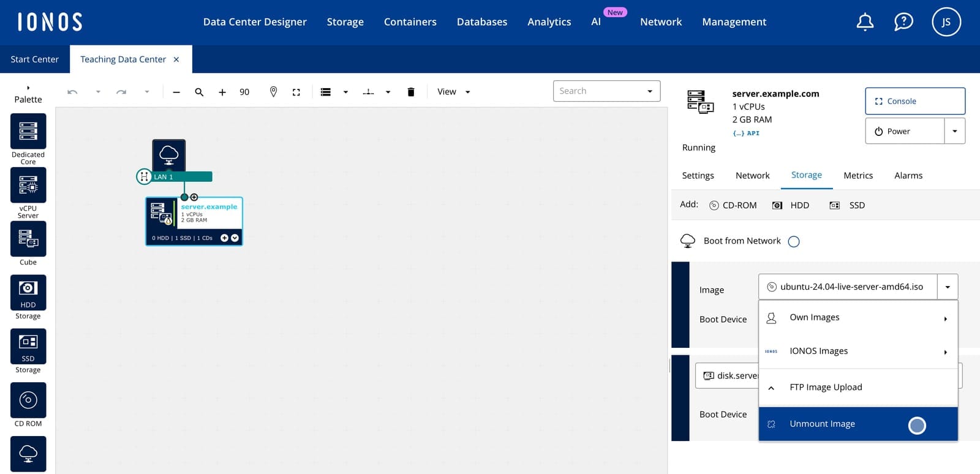Select Unmount Image option
The width and height of the screenshot is (980, 474).
(858, 424)
